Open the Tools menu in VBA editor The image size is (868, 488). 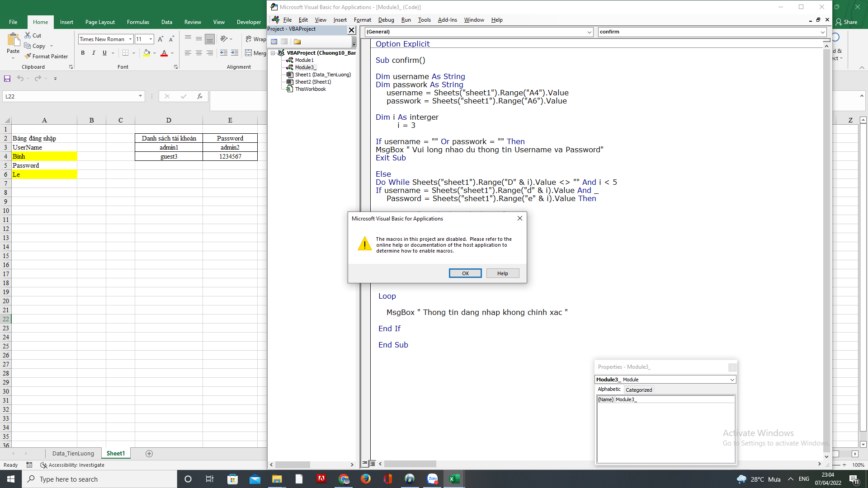tap(424, 20)
